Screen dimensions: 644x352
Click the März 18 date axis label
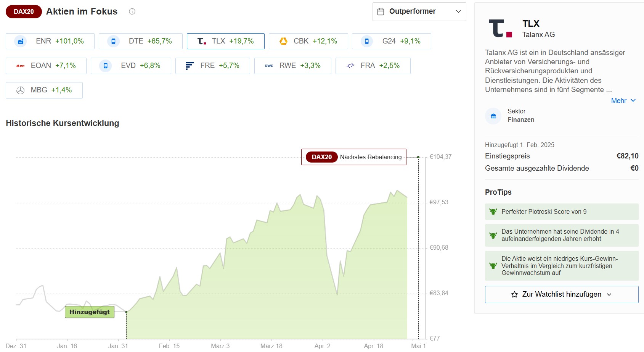271,346
